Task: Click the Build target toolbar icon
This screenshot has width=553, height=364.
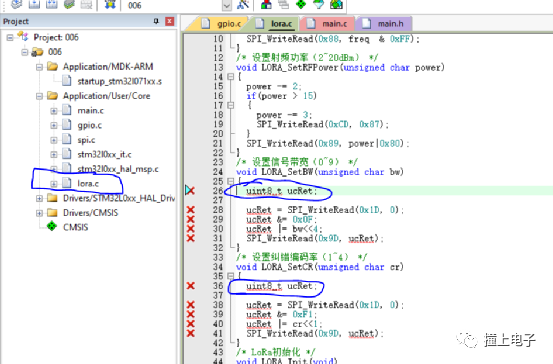Action: (34, 4)
